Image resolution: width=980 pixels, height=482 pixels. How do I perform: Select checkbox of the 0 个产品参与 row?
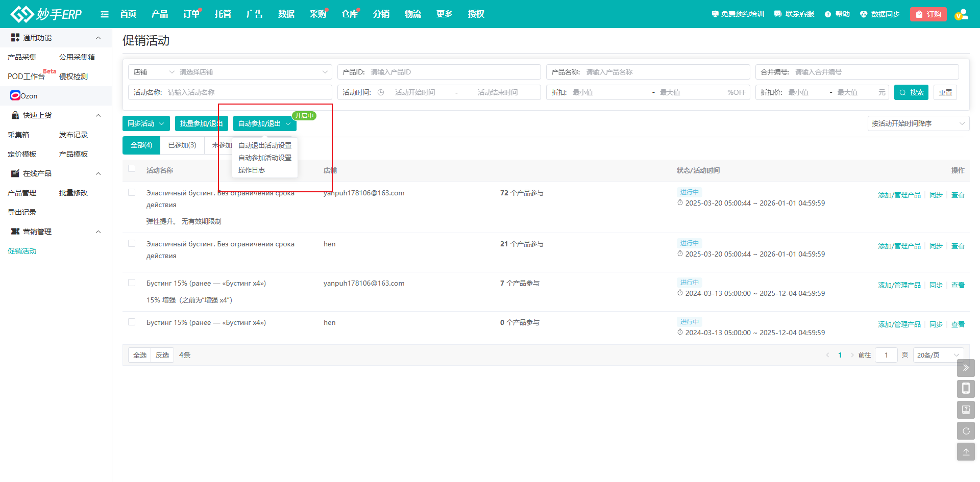pyautogui.click(x=132, y=322)
